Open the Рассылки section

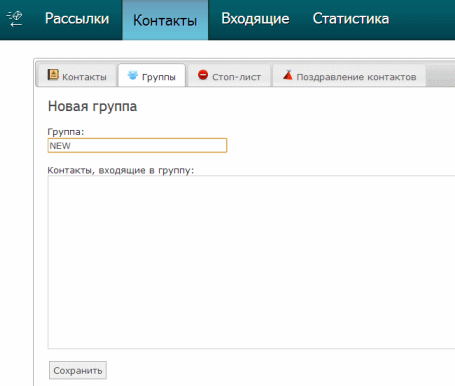pyautogui.click(x=77, y=19)
